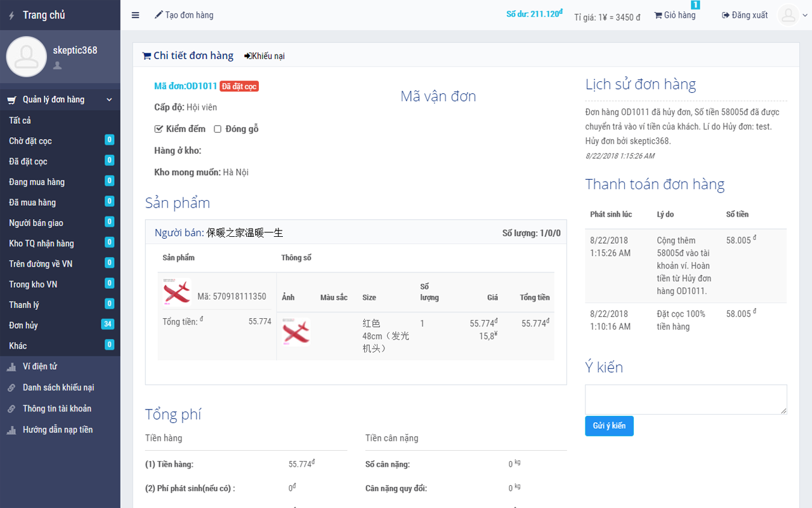Collapse the Quản lý đơn hàng menu chevron
The height and width of the screenshot is (508, 812).
point(109,100)
